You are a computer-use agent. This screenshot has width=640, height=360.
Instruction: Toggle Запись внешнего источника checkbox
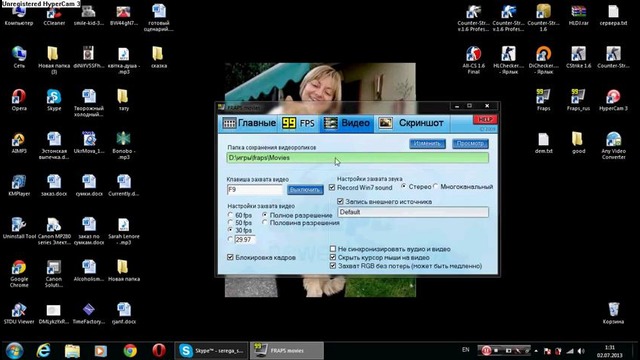point(340,202)
